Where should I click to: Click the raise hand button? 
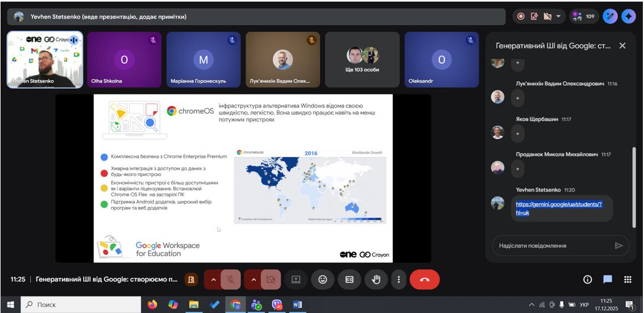376,279
